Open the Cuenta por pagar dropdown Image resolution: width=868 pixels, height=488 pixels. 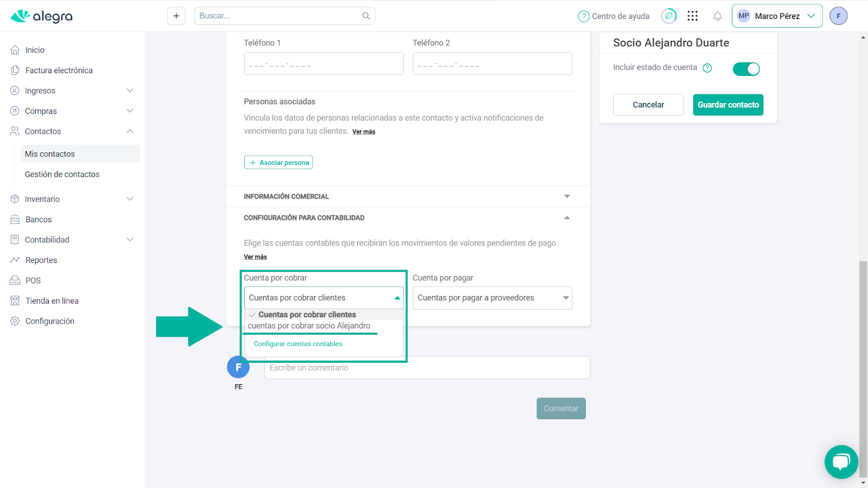tap(492, 298)
